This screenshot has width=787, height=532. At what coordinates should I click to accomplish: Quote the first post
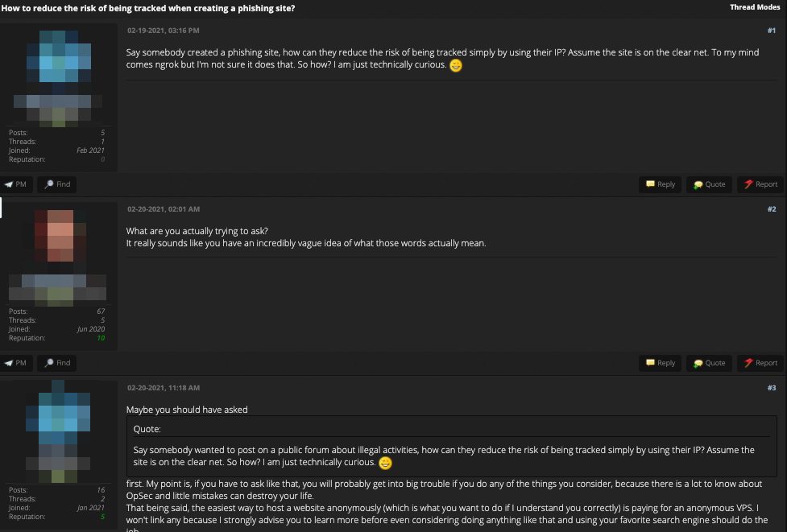pos(709,184)
